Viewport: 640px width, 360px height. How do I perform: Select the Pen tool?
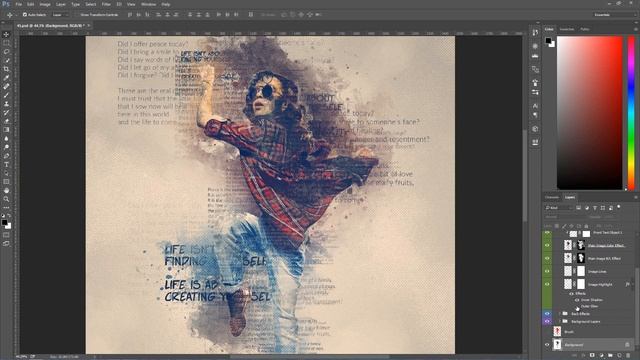click(x=6, y=156)
